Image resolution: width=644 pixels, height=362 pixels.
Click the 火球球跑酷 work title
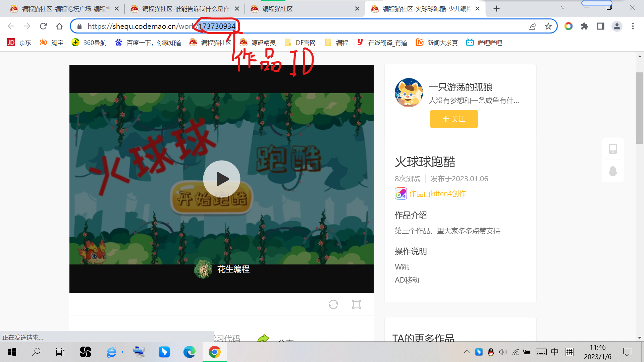[425, 162]
